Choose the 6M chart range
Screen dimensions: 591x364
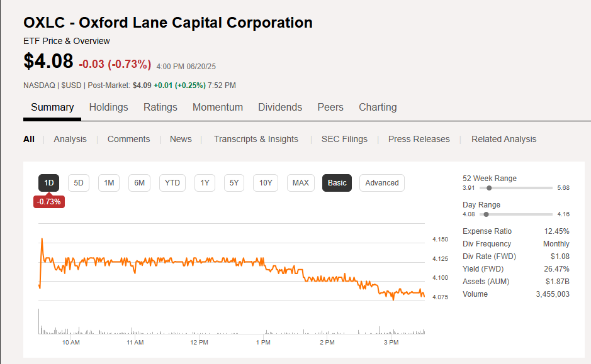pos(140,183)
